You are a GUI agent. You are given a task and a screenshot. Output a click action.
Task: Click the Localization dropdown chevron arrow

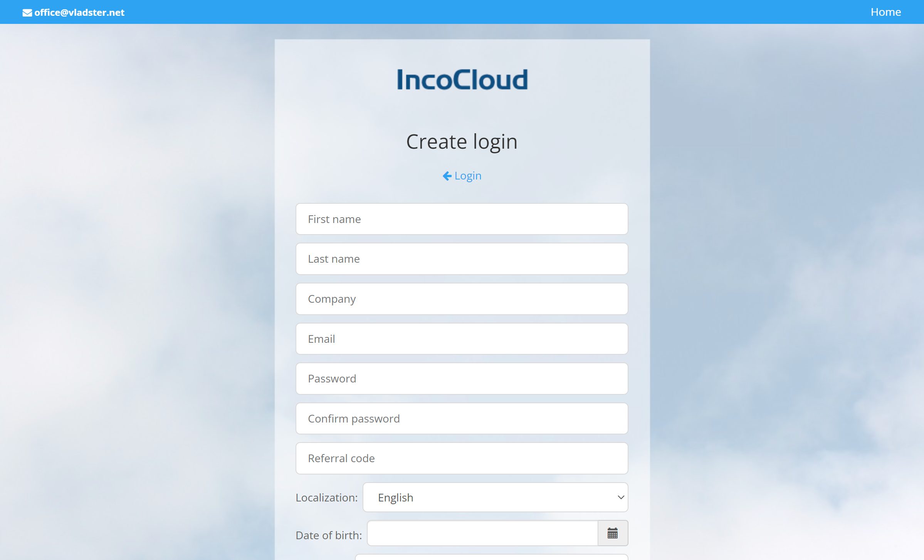pyautogui.click(x=620, y=498)
